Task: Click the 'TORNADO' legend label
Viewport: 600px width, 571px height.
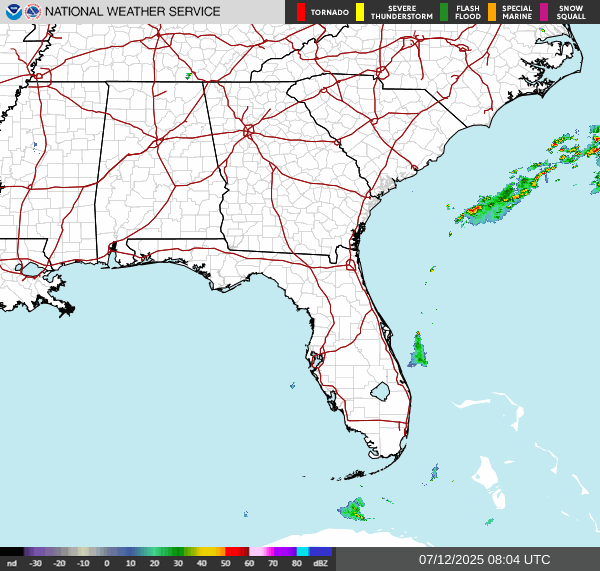Action: [x=330, y=13]
